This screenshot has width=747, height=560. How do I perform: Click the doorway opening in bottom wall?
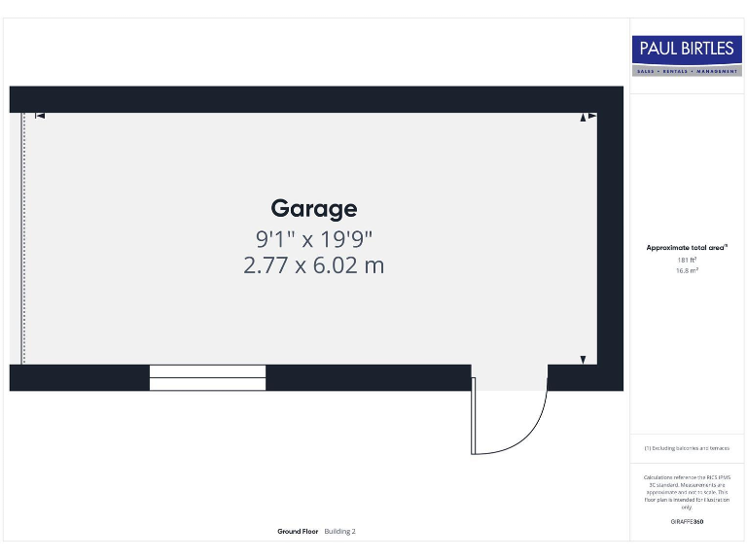(x=510, y=377)
